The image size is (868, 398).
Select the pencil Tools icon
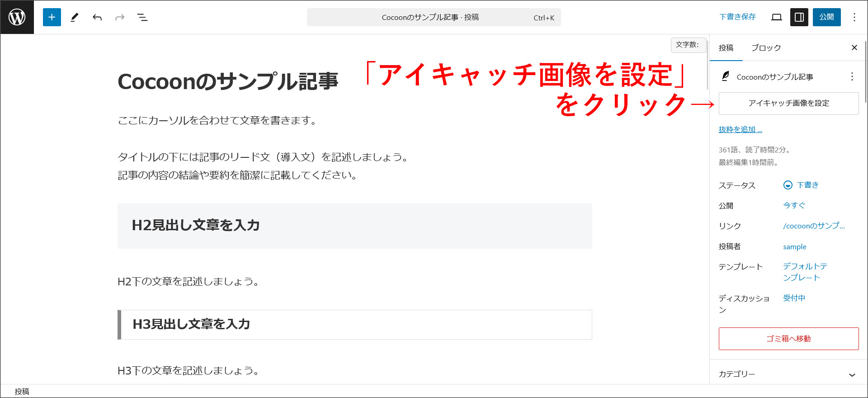75,17
